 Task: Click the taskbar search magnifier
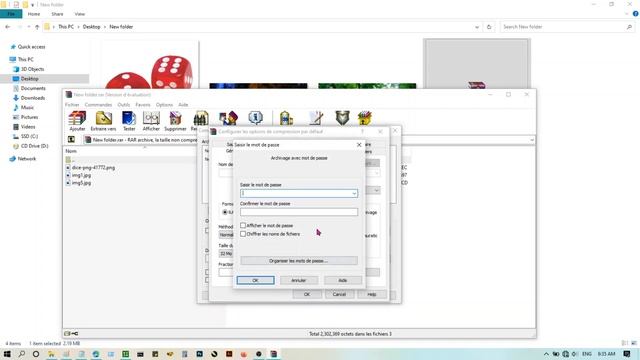click(21, 354)
